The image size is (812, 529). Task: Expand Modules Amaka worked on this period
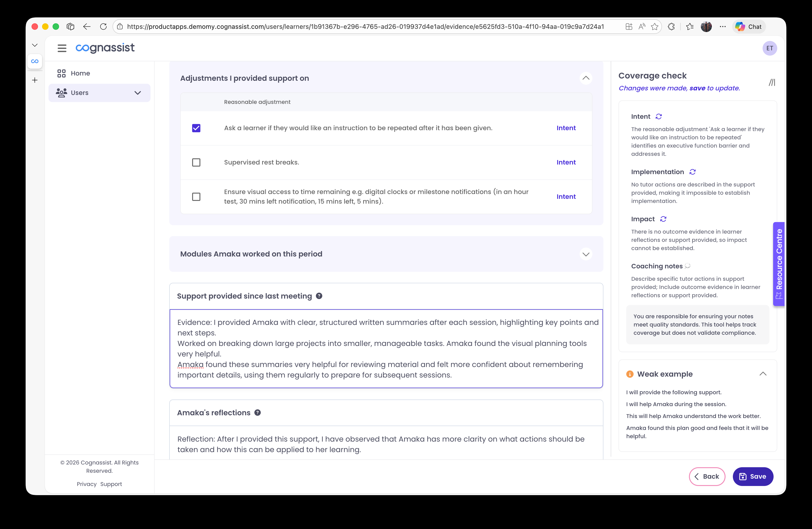tap(586, 254)
